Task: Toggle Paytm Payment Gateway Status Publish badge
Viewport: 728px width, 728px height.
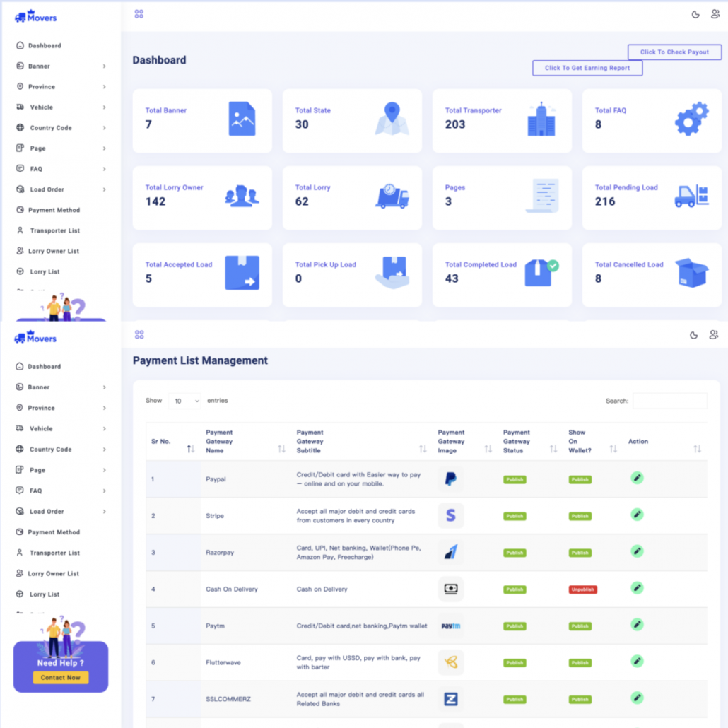Action: tap(515, 626)
